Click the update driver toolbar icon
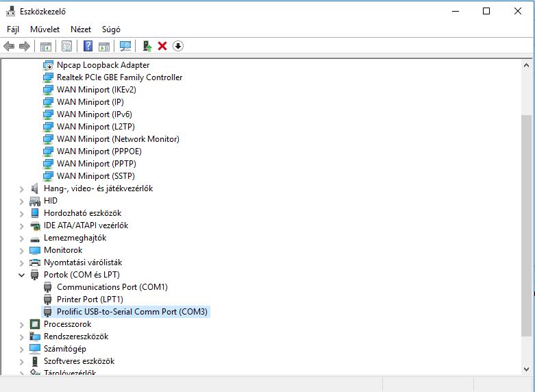Image resolution: width=535 pixels, height=392 pixels. pos(147,46)
